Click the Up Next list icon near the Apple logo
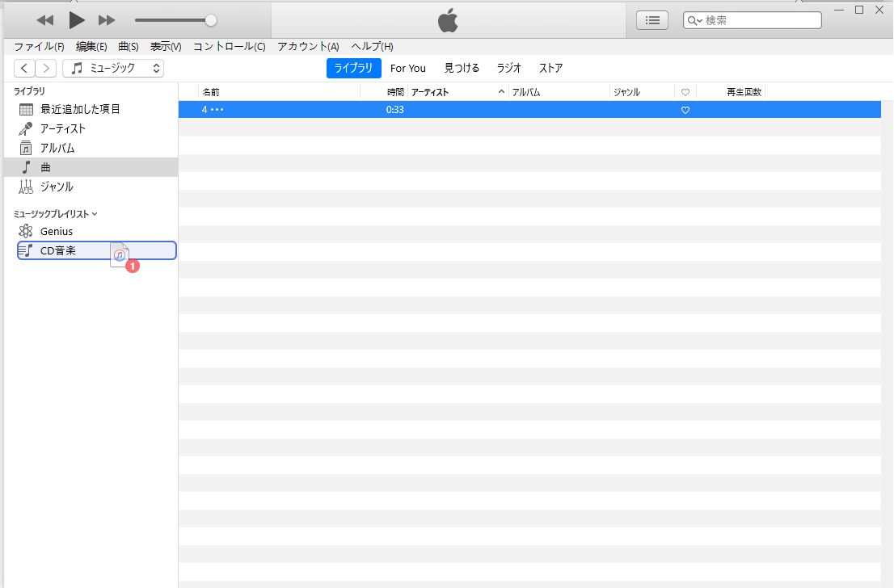894x588 pixels. (652, 19)
